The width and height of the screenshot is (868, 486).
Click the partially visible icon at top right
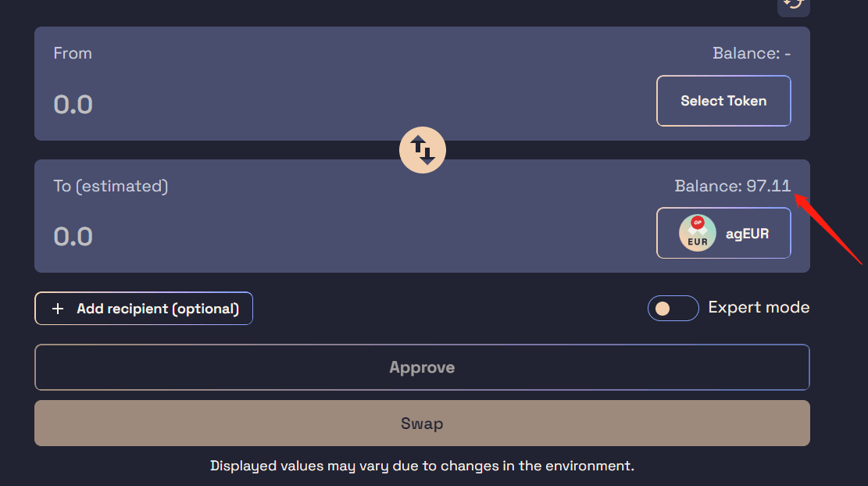(x=794, y=7)
